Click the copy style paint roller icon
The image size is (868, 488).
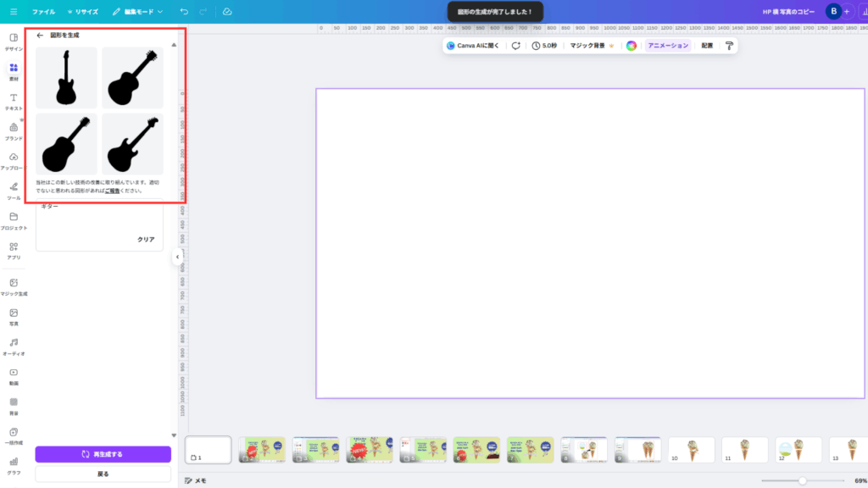(729, 46)
